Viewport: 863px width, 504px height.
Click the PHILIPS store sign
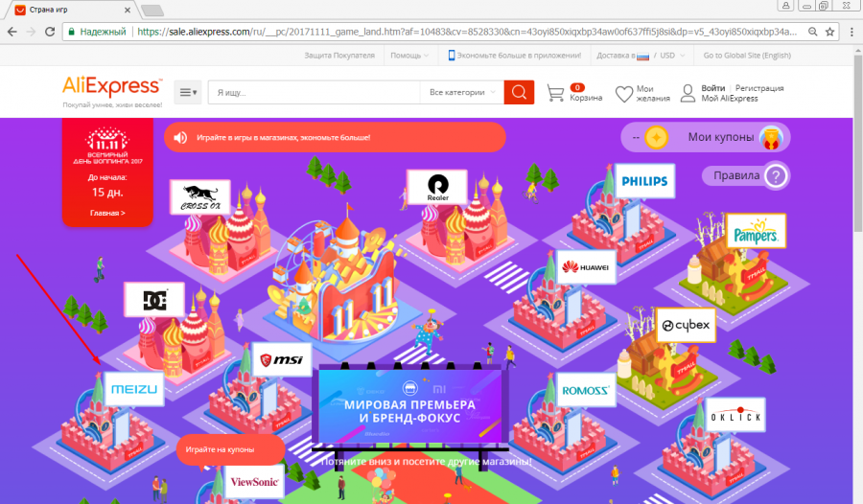[644, 181]
